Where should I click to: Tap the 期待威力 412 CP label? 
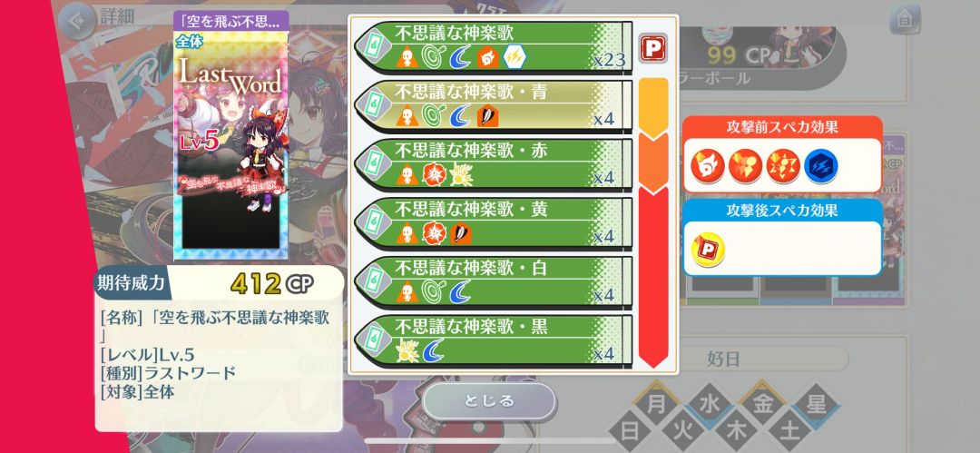(x=219, y=283)
